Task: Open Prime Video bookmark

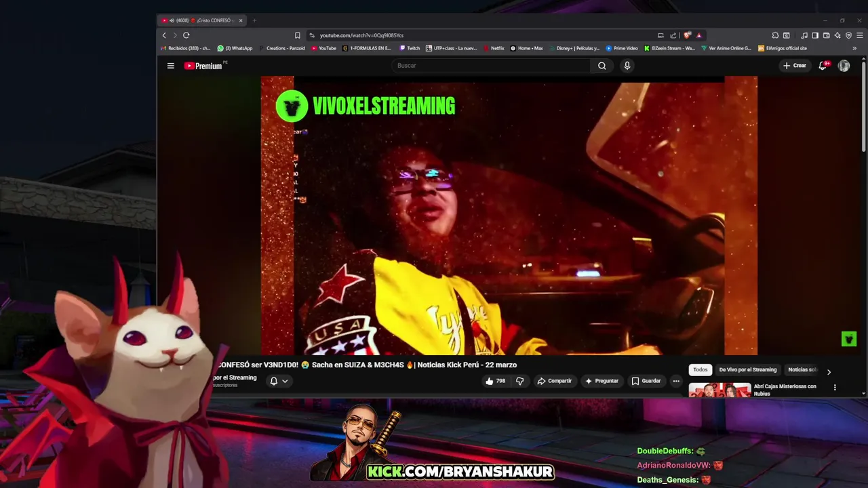Action: point(622,48)
